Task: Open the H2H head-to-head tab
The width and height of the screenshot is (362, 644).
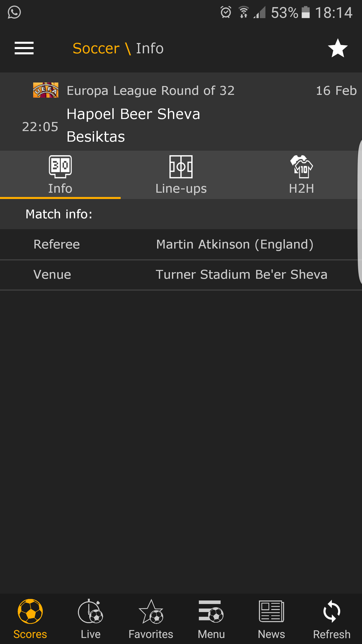Action: point(301,175)
